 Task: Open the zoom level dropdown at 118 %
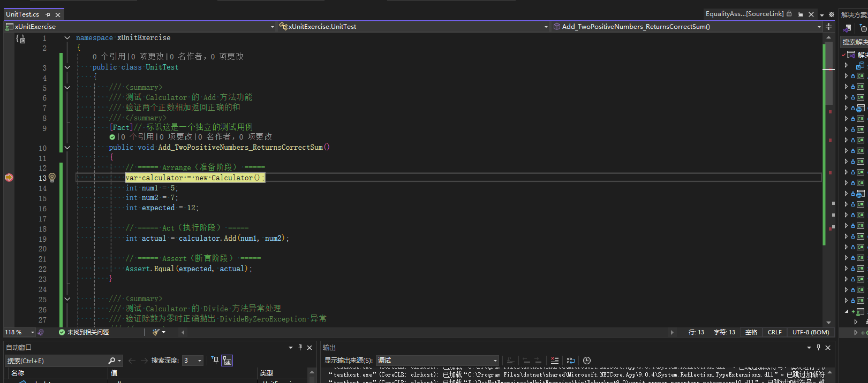coord(32,332)
